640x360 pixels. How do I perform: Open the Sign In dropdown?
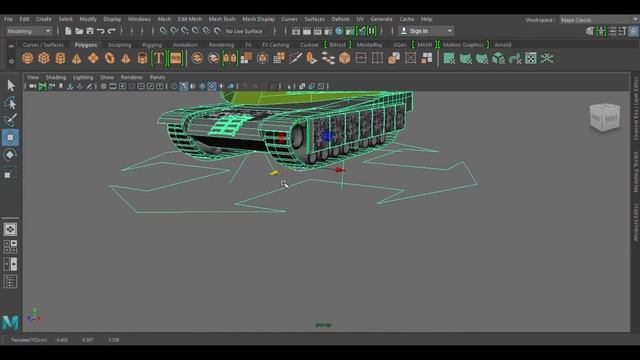coord(426,31)
